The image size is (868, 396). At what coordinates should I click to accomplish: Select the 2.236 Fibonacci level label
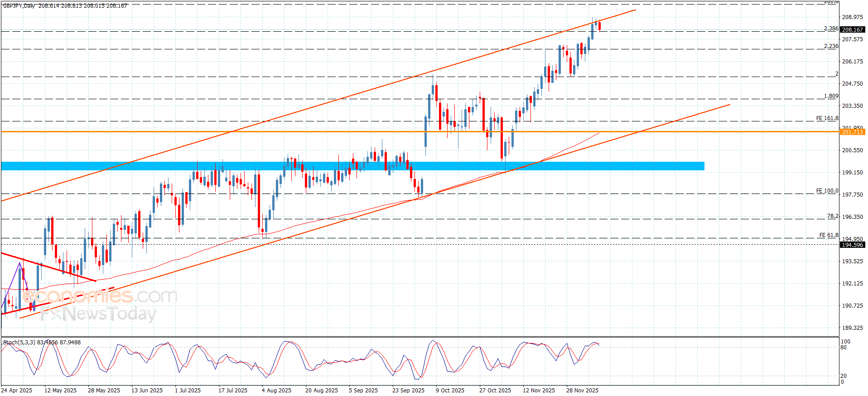click(x=831, y=46)
